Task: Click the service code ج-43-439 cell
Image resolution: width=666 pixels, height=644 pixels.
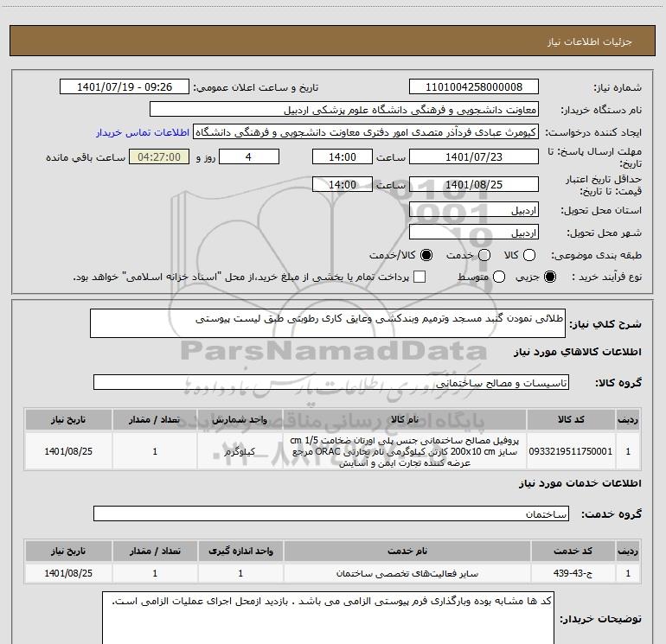Action: tap(573, 573)
